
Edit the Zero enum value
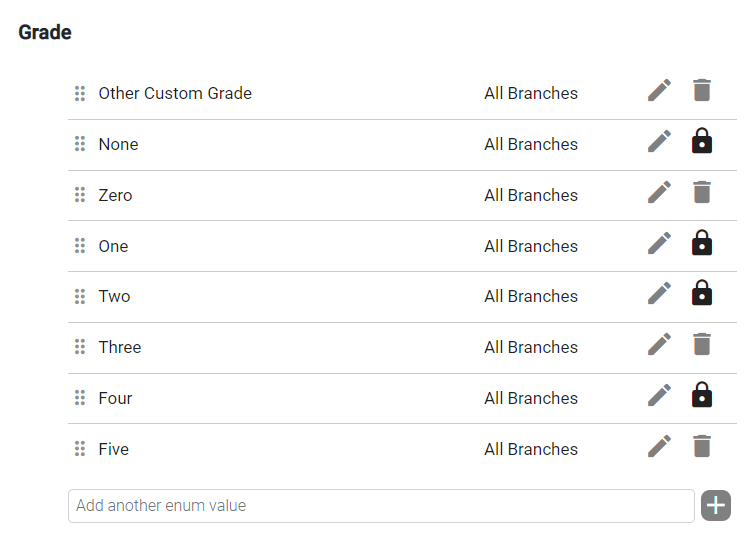point(659,193)
